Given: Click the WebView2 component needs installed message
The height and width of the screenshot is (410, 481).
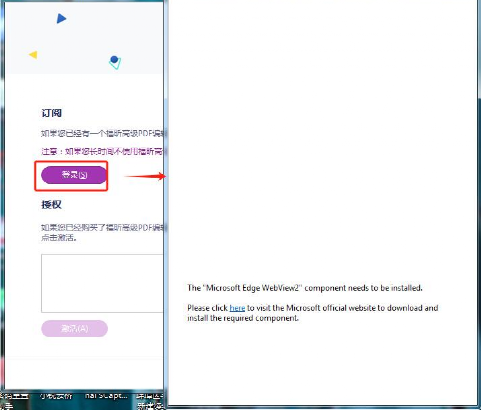Looking at the screenshot, I should (x=305, y=288).
